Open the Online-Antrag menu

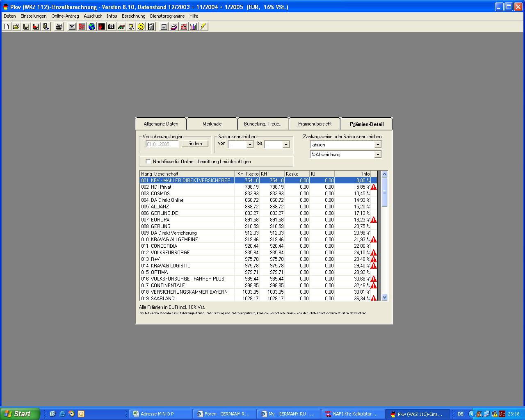[65, 16]
